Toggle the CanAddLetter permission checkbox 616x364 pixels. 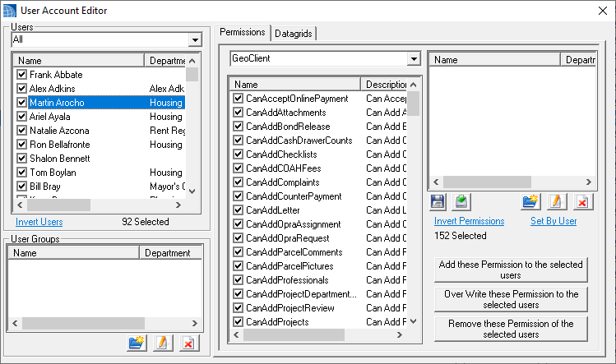238,210
